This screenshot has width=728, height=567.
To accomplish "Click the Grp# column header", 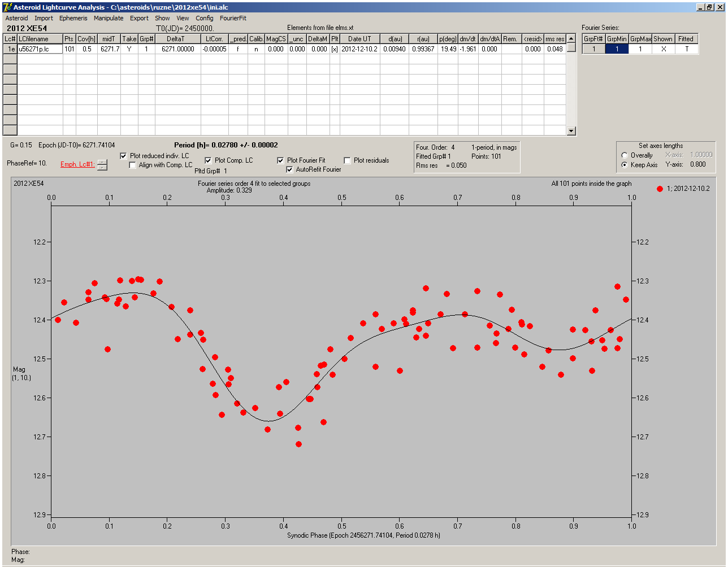I will [x=146, y=39].
